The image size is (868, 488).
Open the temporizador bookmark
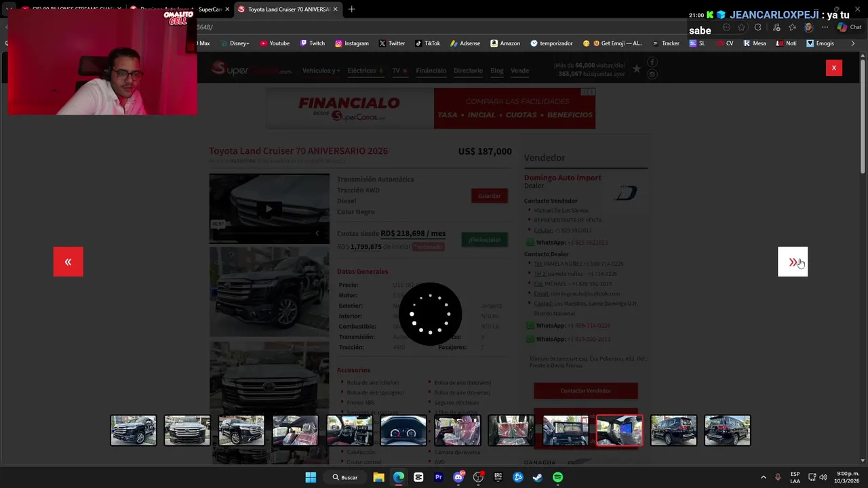pyautogui.click(x=551, y=43)
